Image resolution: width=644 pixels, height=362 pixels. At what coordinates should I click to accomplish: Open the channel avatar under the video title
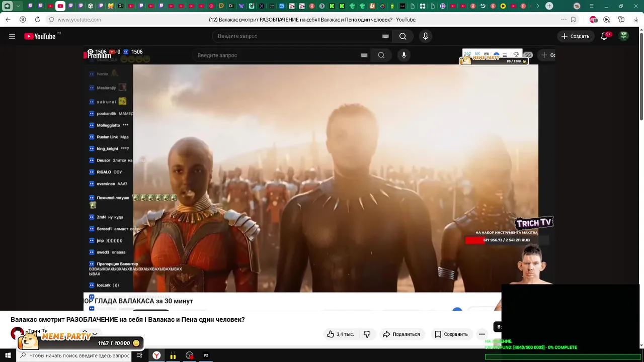[17, 333]
